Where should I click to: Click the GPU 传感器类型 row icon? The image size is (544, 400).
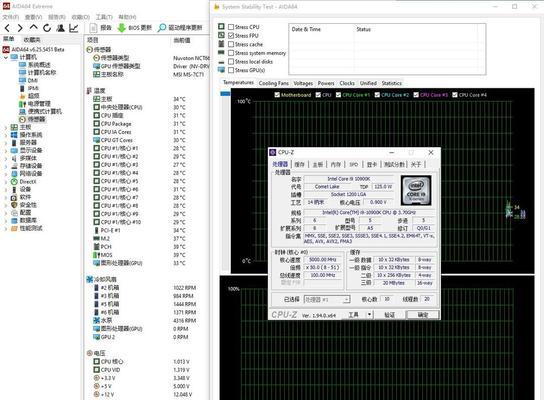96,66
